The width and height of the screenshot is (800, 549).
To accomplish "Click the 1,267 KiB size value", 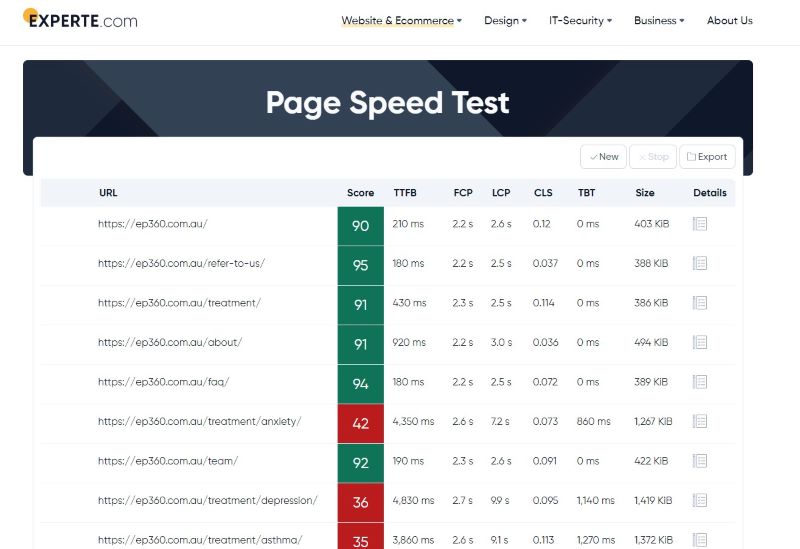I will [x=653, y=421].
